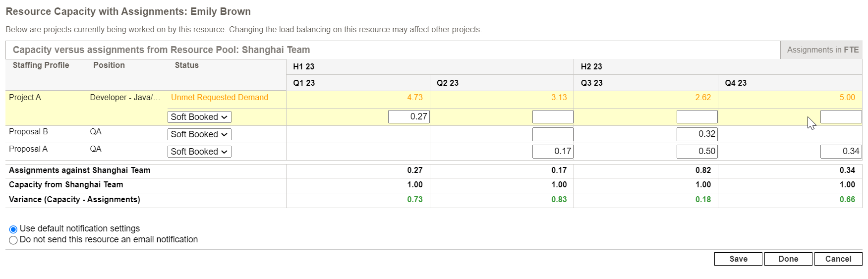The image size is (868, 279).
Task: Click the Save button
Action: tap(738, 259)
